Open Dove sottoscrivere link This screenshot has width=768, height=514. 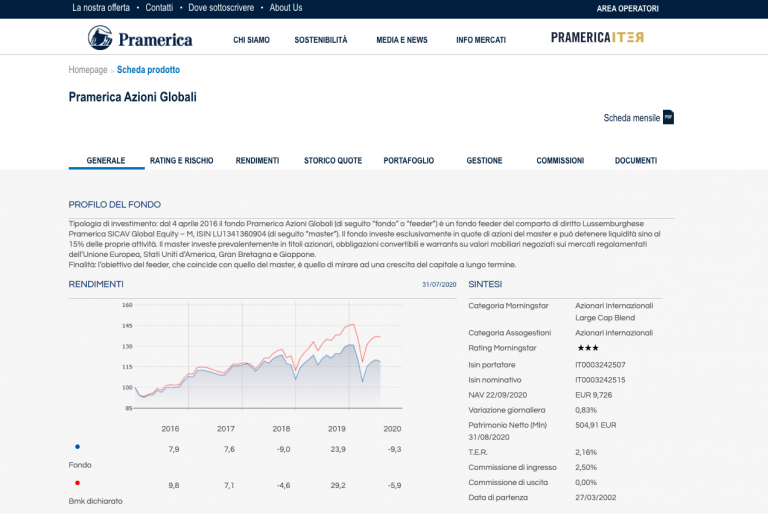point(221,8)
